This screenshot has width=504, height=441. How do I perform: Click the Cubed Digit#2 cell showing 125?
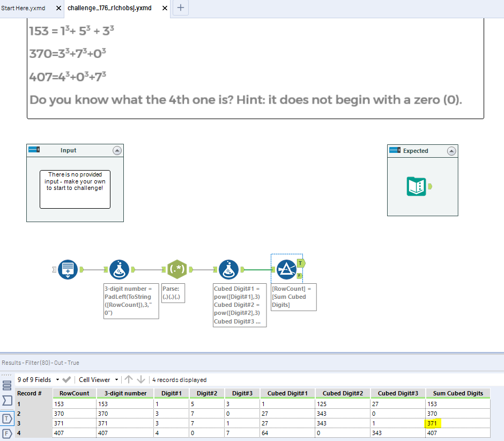343,404
